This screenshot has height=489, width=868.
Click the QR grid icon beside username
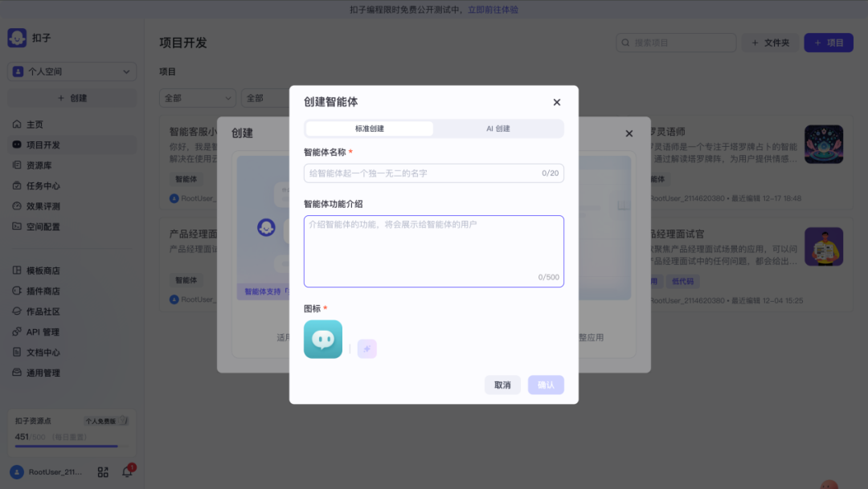pyautogui.click(x=103, y=472)
